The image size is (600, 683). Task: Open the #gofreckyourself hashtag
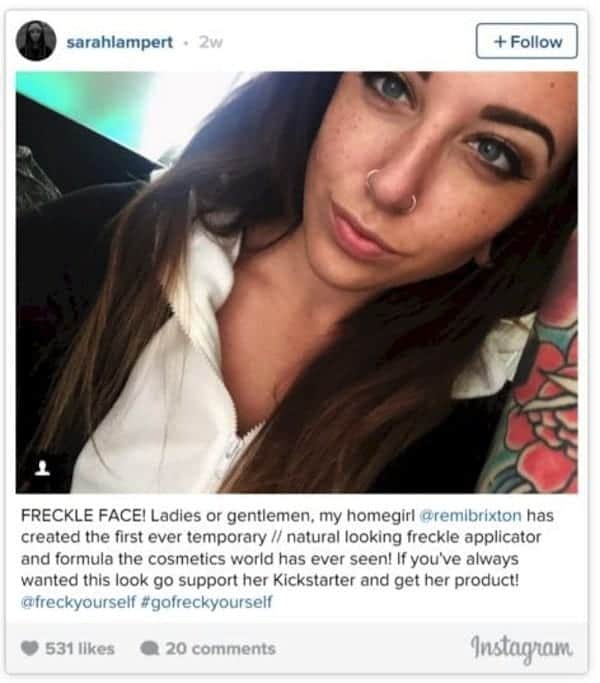pyautogui.click(x=207, y=602)
